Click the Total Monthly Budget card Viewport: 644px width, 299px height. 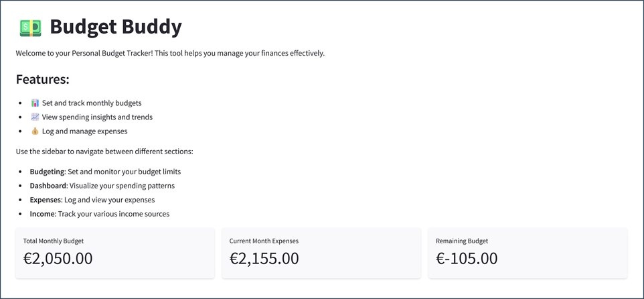pos(115,253)
